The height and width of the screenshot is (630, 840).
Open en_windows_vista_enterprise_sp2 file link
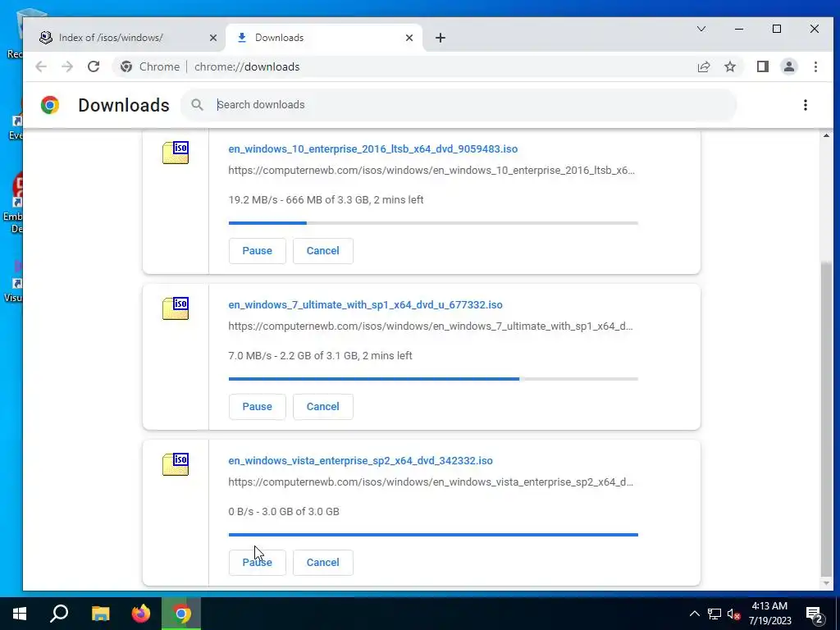[361, 461]
